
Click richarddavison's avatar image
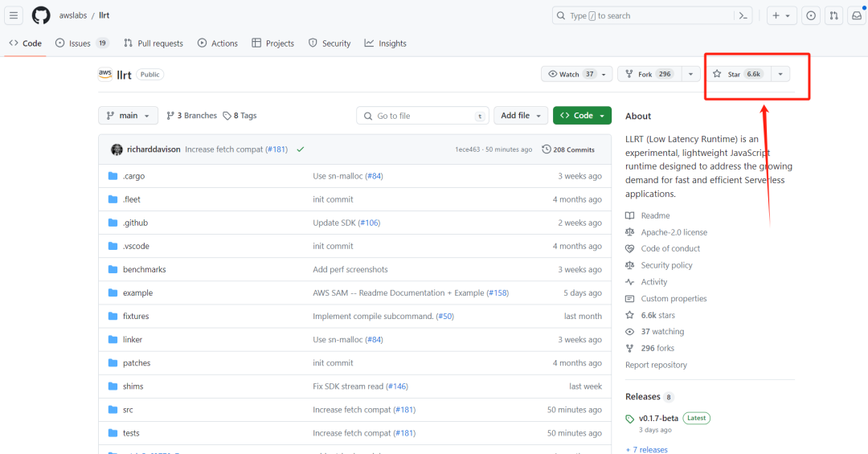pos(117,149)
